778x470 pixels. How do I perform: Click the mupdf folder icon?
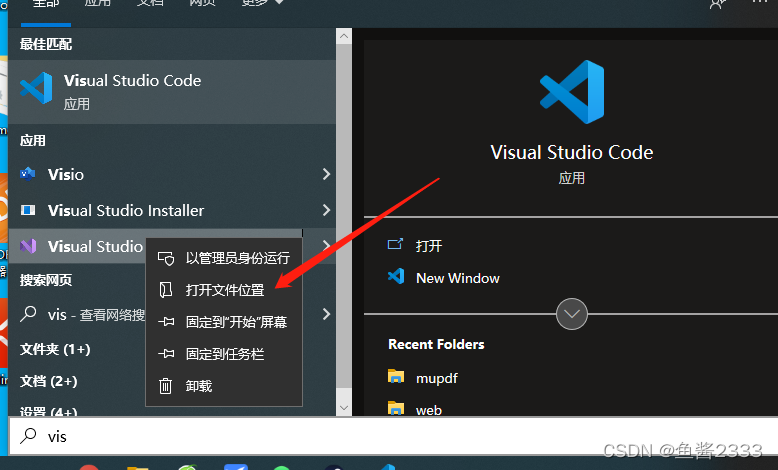click(395, 376)
